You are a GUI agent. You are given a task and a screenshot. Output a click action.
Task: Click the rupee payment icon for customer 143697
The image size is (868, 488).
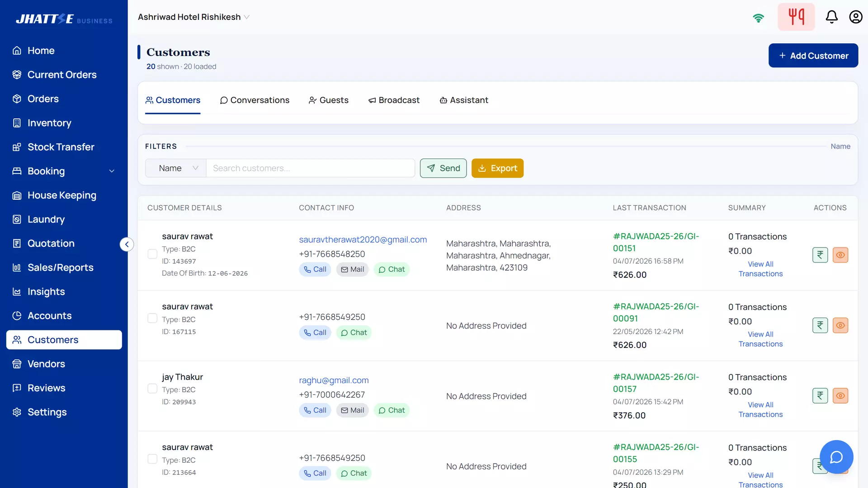(x=820, y=255)
